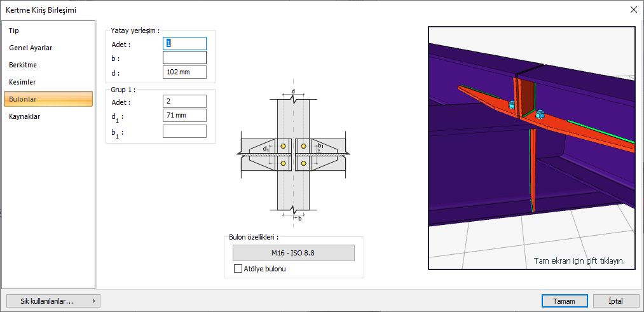Viewport: 644px width, 312px height.
Task: Click the empty b input field
Action: [184, 58]
